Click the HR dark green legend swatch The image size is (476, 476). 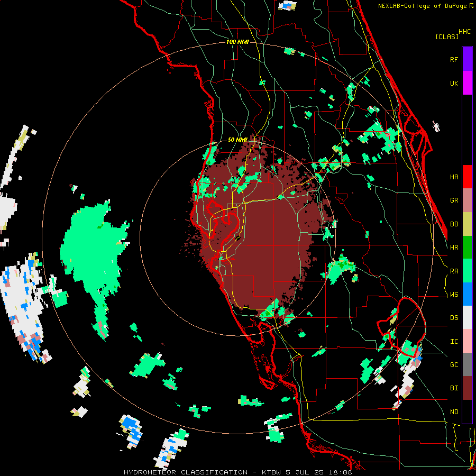point(467,248)
